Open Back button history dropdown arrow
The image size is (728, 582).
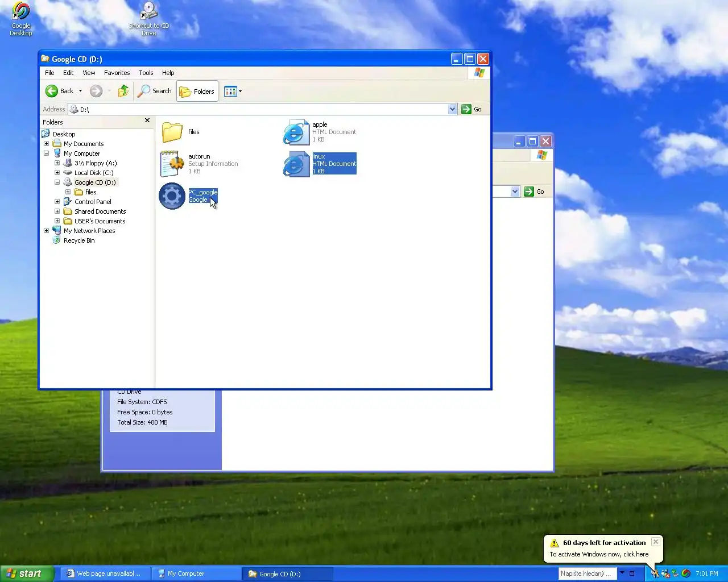point(80,91)
